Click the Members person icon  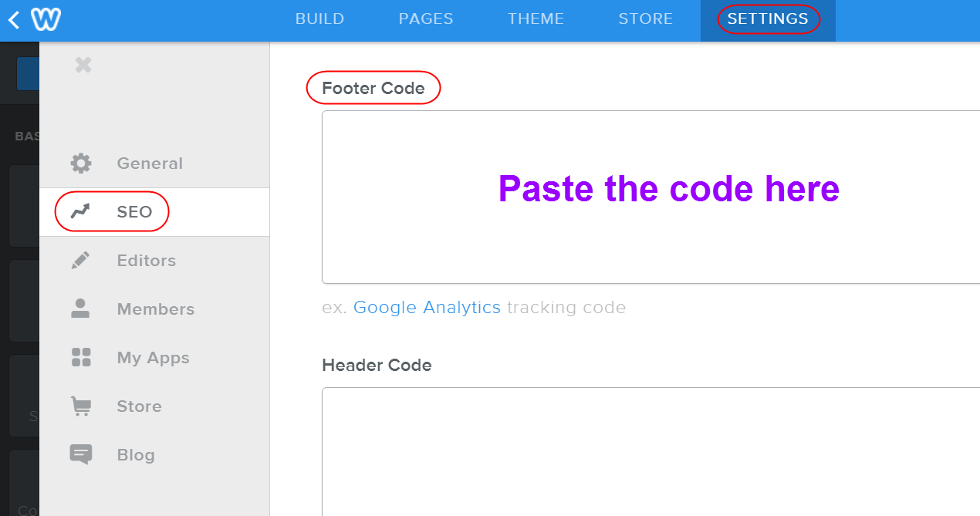(x=81, y=309)
